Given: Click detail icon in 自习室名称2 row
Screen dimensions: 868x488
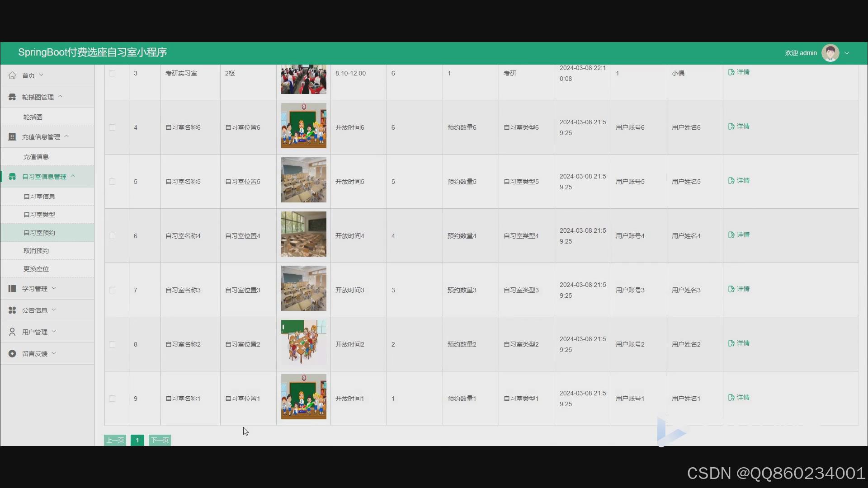Looking at the screenshot, I should [x=731, y=343].
